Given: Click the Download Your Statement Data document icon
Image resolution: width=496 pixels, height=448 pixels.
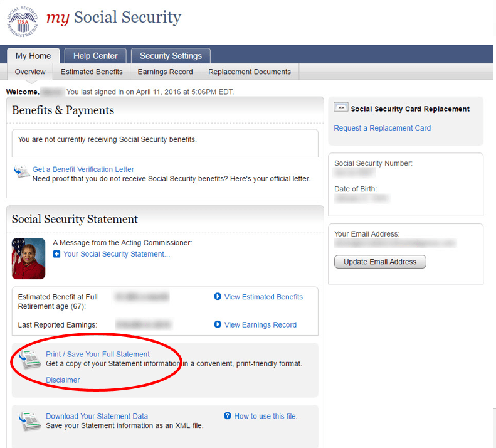Looking at the screenshot, I should click(x=29, y=421).
